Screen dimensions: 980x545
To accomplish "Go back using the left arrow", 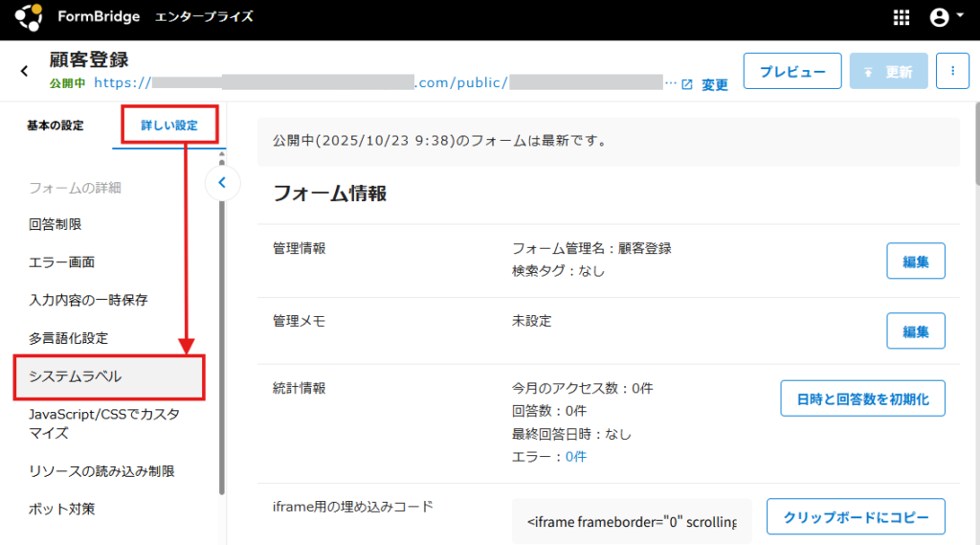I will pyautogui.click(x=25, y=71).
